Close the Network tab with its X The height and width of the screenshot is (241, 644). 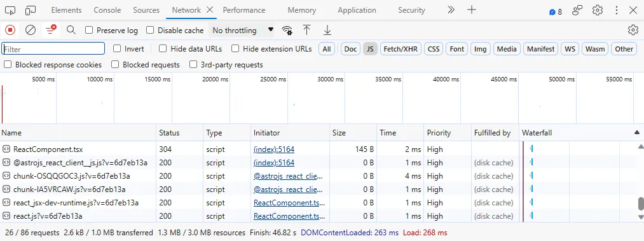[210, 10]
